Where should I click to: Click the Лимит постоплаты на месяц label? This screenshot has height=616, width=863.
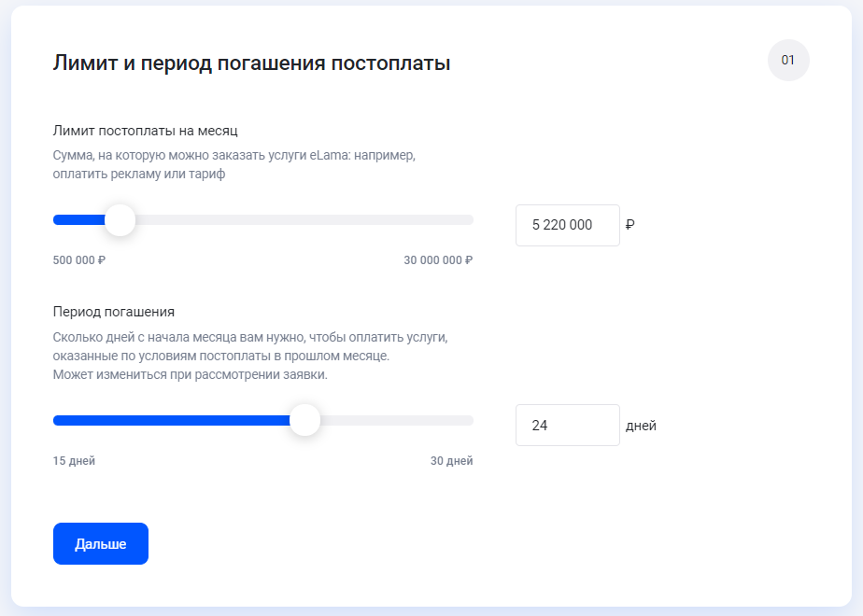point(146,131)
